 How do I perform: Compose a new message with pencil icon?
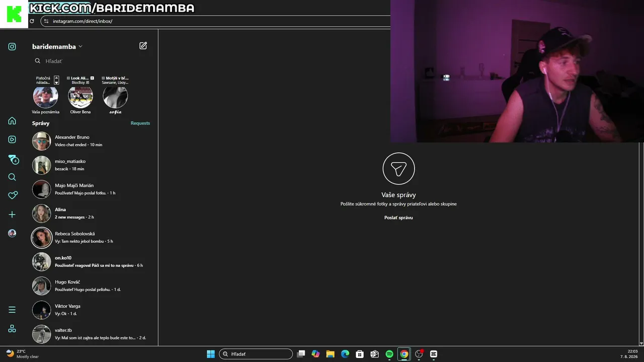(x=143, y=46)
